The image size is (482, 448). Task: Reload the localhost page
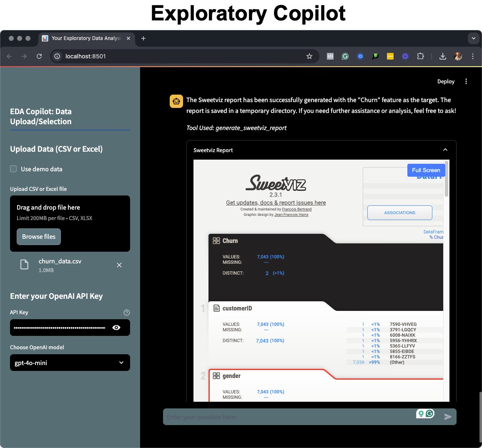(x=39, y=56)
